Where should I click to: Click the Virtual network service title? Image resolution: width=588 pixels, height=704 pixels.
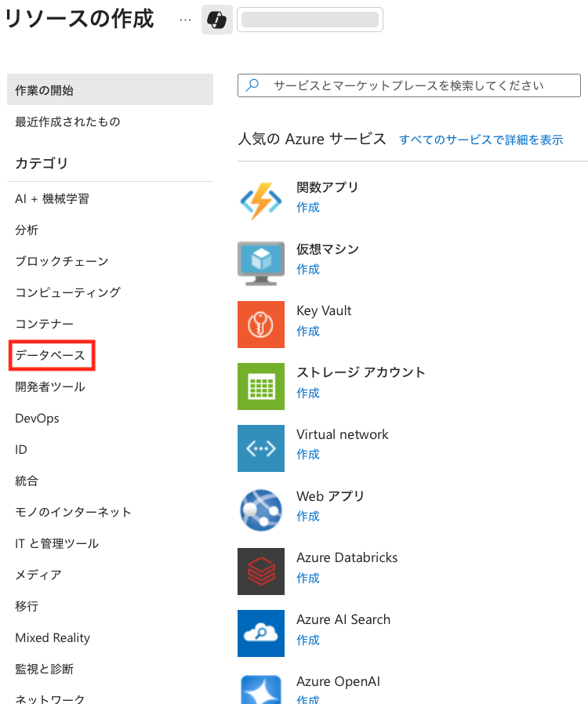[x=343, y=434]
